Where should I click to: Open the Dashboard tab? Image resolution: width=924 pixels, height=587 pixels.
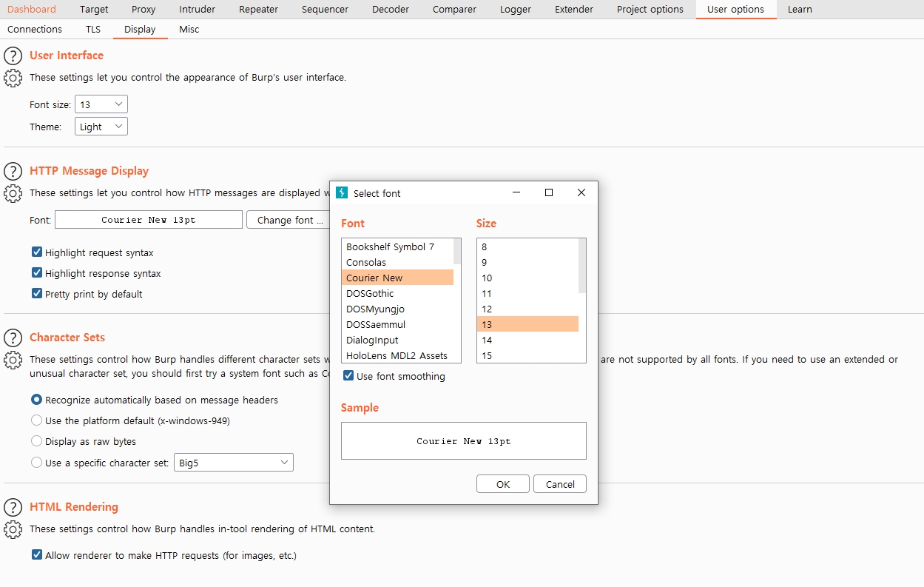32,10
